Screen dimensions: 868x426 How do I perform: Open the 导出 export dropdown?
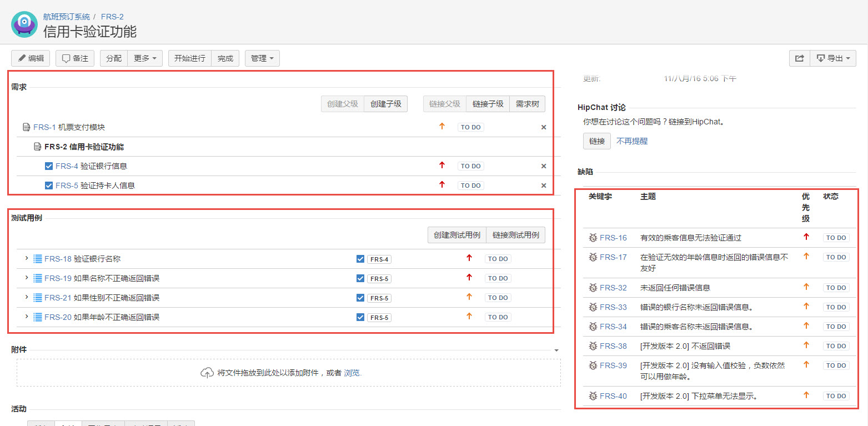point(833,58)
